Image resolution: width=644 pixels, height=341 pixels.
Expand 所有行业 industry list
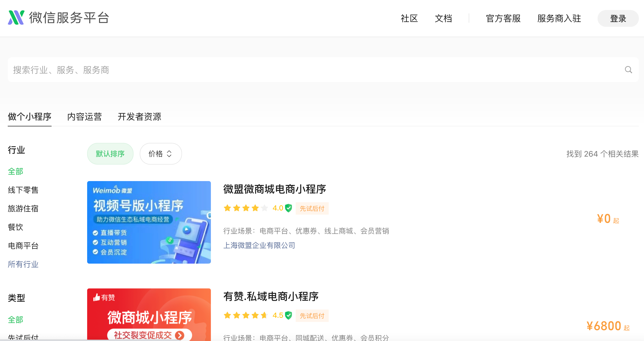point(23,264)
